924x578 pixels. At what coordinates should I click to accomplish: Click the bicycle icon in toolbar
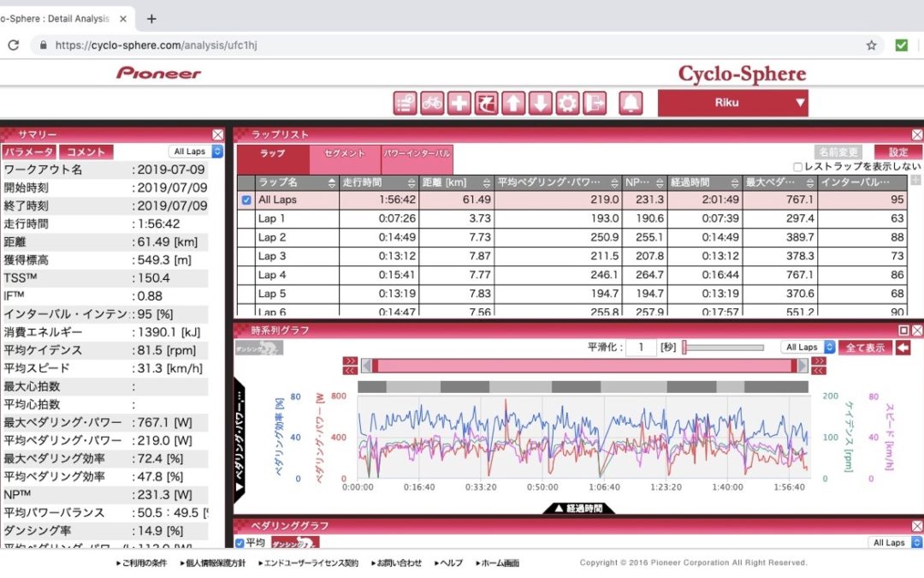[432, 104]
